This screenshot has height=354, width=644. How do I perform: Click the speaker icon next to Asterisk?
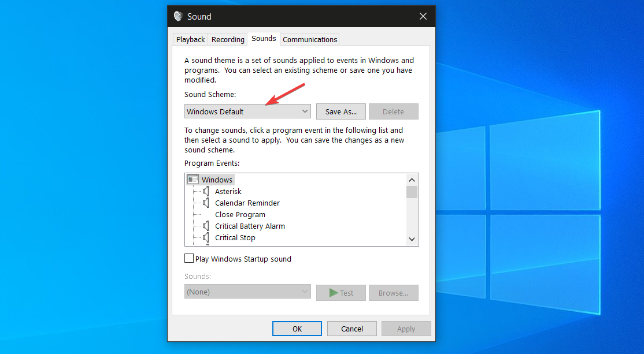206,191
